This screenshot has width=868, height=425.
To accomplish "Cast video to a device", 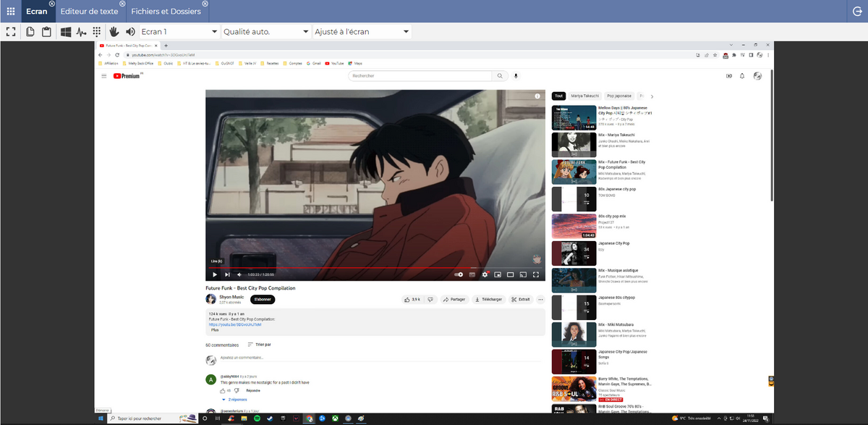I will click(x=523, y=274).
